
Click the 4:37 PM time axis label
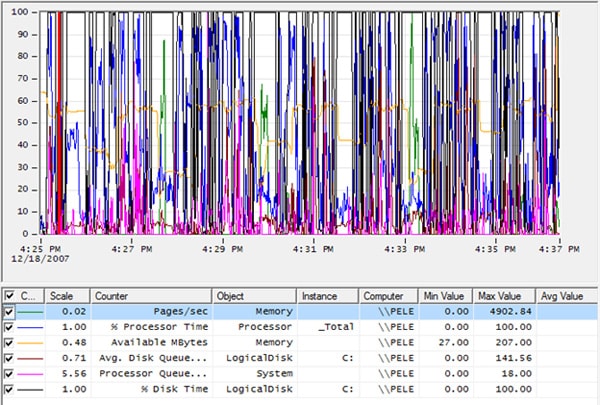tap(559, 249)
